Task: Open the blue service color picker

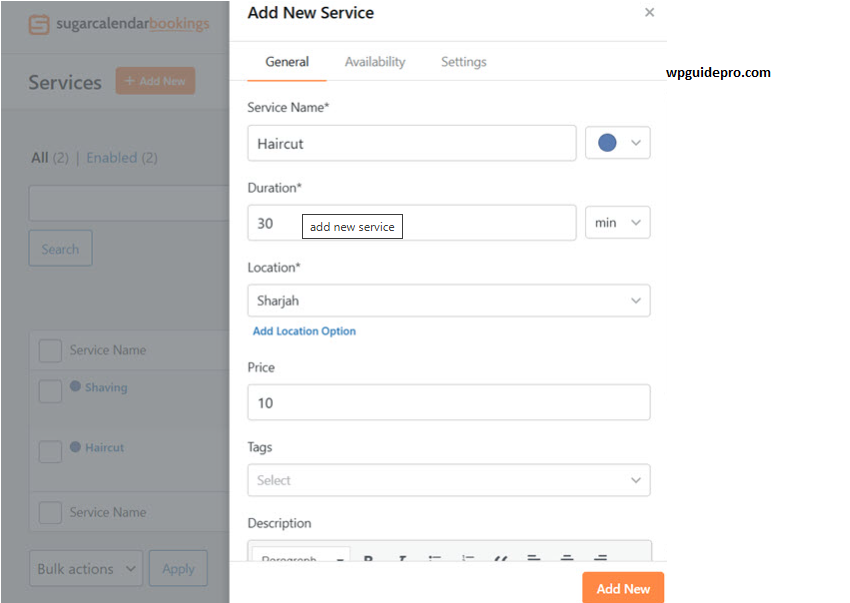Action: [x=617, y=143]
